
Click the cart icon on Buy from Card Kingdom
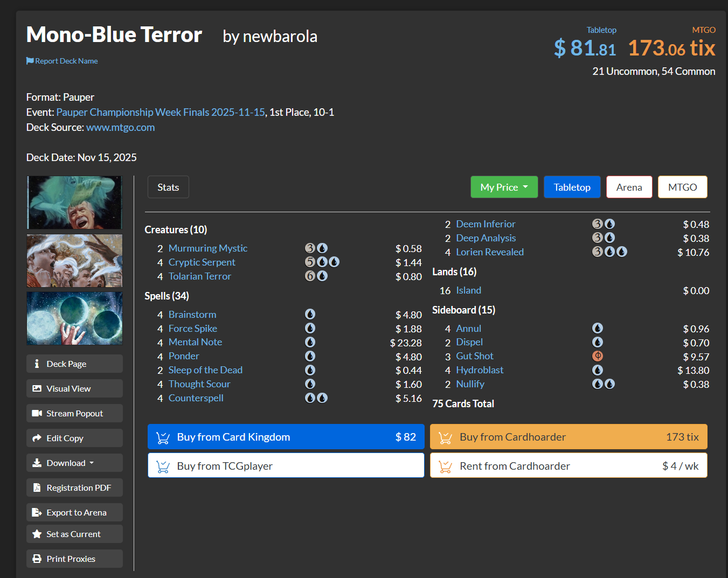[x=163, y=437]
